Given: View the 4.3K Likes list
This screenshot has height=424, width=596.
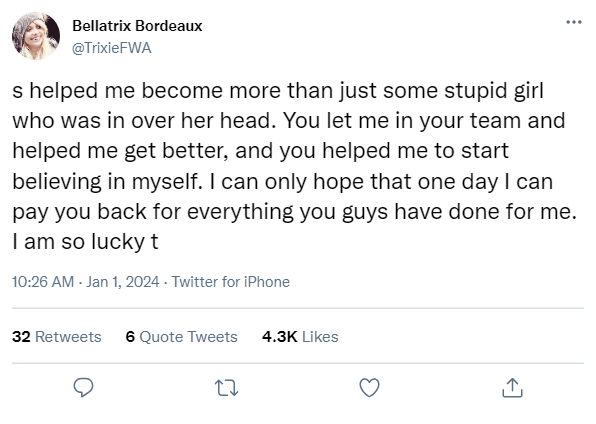Looking at the screenshot, I should click(x=300, y=337).
